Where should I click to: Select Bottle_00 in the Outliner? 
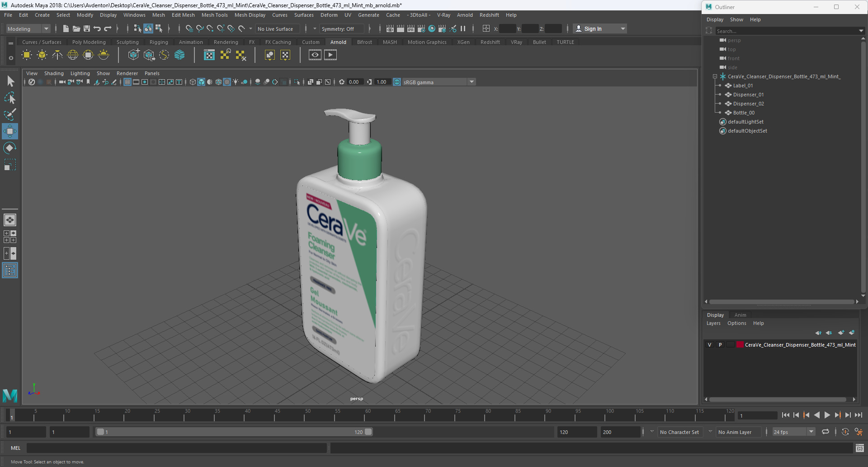744,113
